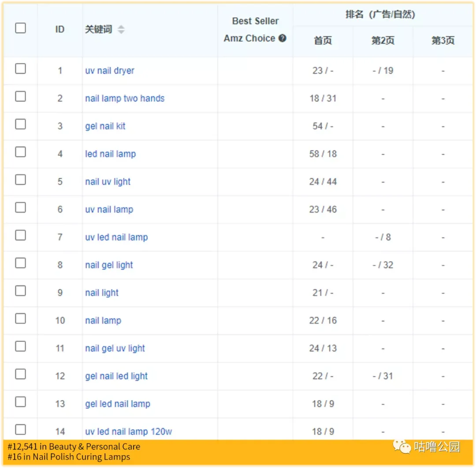Click #16 in Nail Polish Curing Lamps
Viewport: 476px width, 468px height.
coord(69,457)
